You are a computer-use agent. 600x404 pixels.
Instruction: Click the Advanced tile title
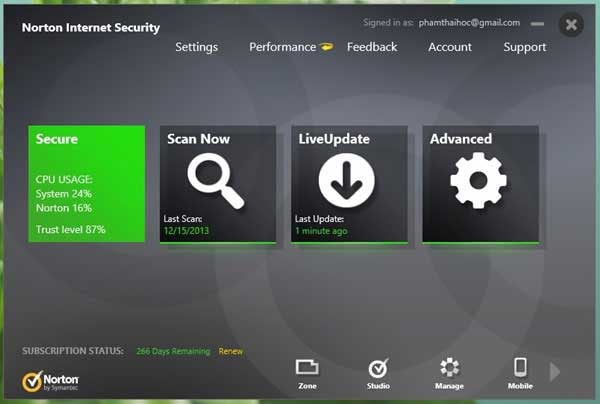coord(461,139)
